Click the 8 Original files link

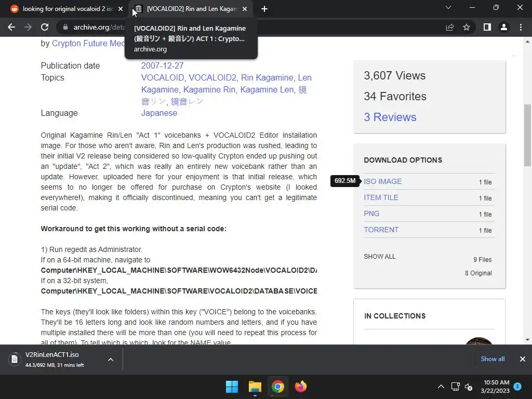(x=478, y=273)
